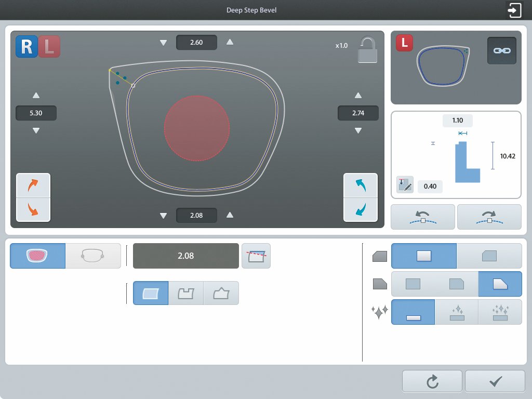Select the left lens L button
Image resolution: width=532 pixels, height=399 pixels.
pos(49,46)
